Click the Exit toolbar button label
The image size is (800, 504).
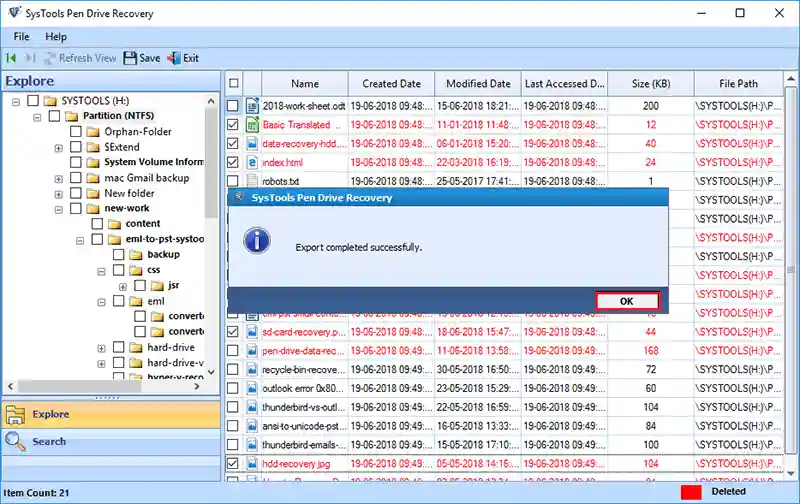click(191, 58)
